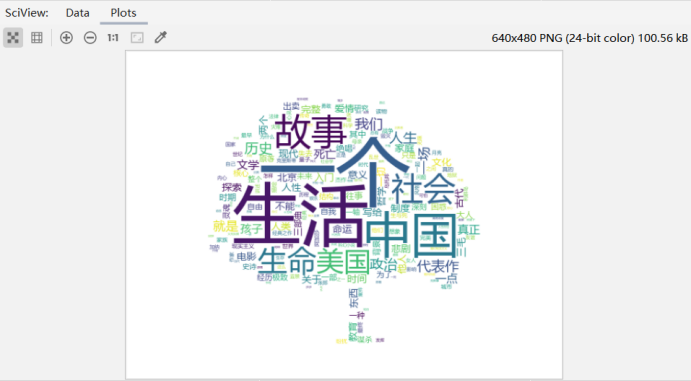Click the word 代表作 in the word cloud
Viewport: 691px width, 381px height.
coord(438,266)
